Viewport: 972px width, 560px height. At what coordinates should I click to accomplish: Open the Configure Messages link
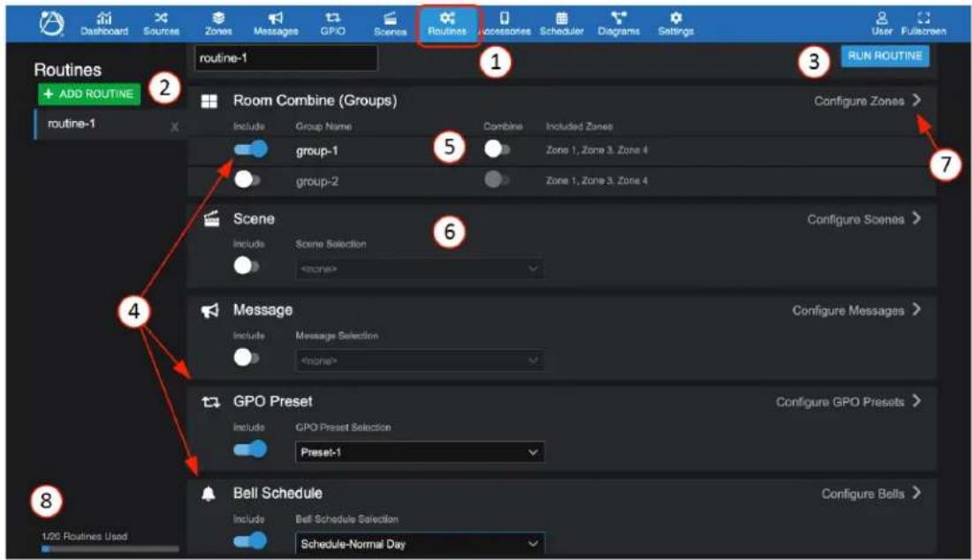point(848,310)
